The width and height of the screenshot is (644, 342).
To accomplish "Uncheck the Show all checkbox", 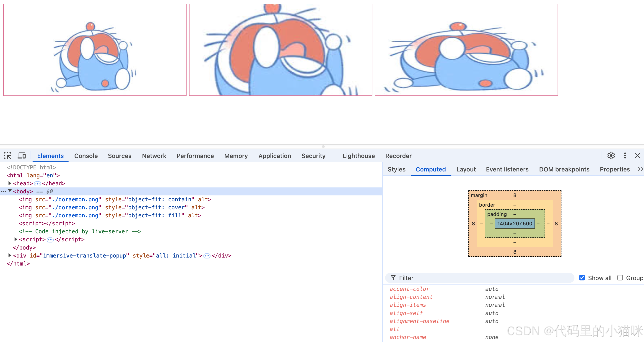I will pyautogui.click(x=582, y=278).
